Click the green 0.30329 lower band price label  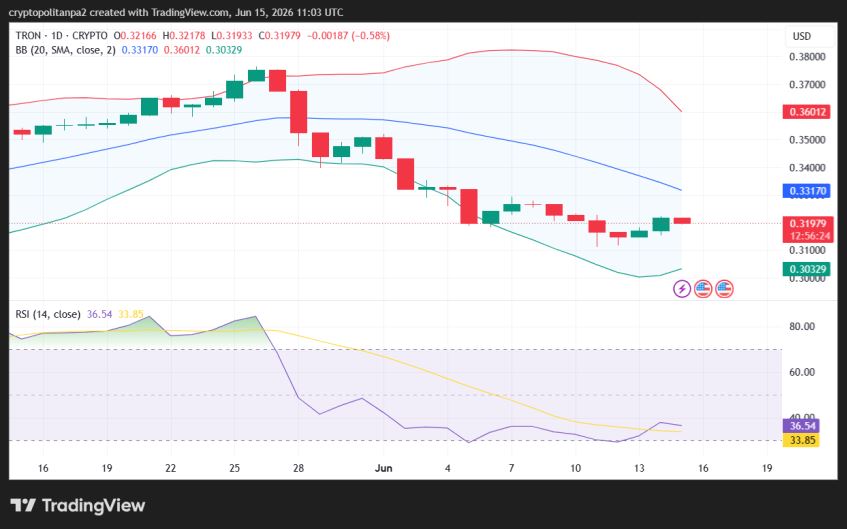click(807, 270)
